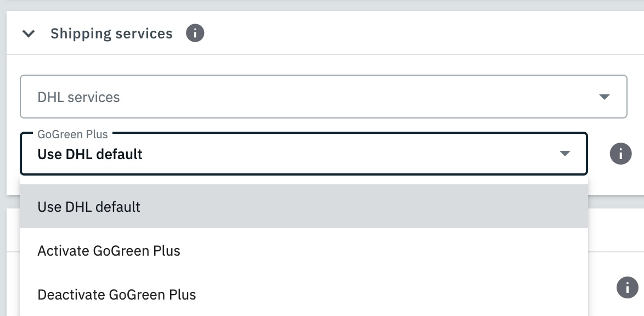
Task: Click info icon next to GoGreen Plus dropdown
Action: [x=620, y=154]
